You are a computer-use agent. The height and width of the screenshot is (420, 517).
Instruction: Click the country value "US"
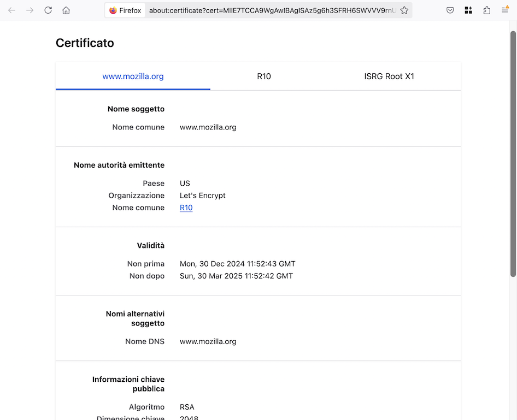click(x=185, y=184)
